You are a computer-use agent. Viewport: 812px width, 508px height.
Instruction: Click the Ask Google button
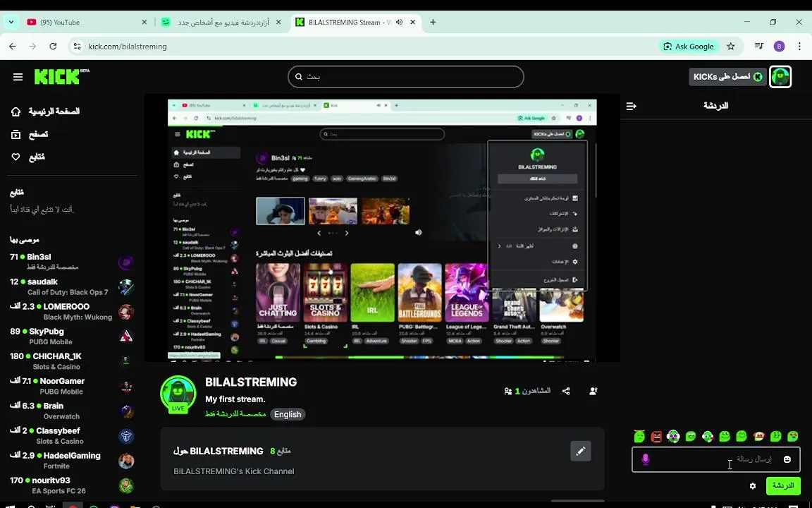[x=689, y=46]
